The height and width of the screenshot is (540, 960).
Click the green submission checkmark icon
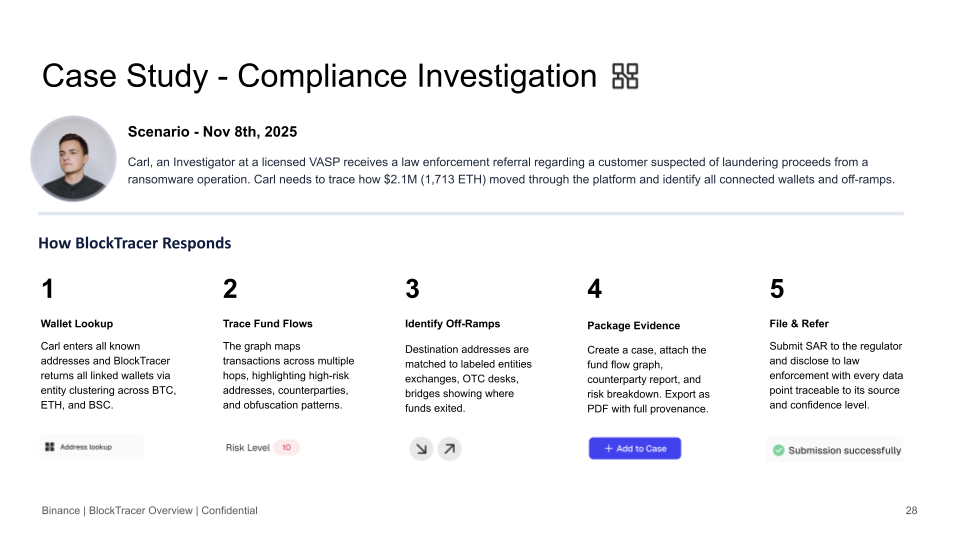coord(778,451)
